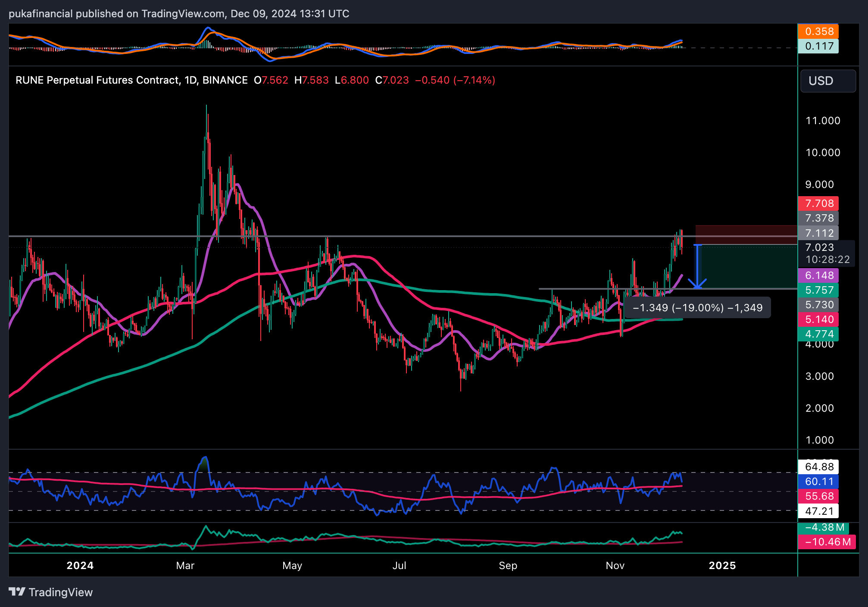
Task: Click the 10:28:22 candle countdown timer
Action: point(827,260)
